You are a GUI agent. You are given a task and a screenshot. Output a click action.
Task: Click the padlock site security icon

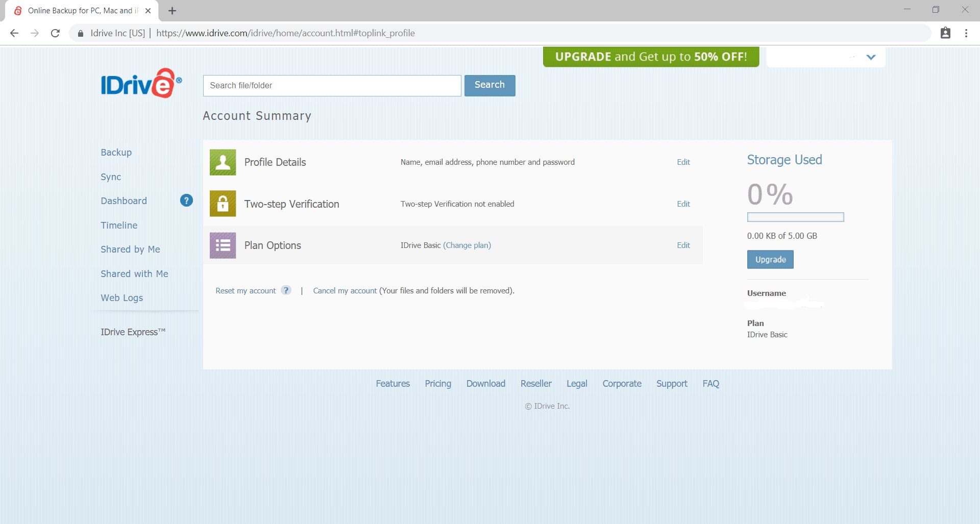(80, 33)
